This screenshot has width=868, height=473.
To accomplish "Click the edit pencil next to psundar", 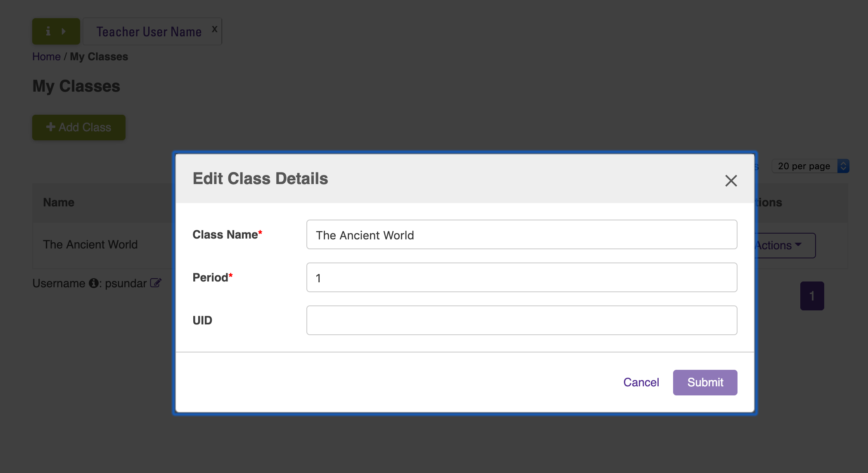I will coord(156,283).
